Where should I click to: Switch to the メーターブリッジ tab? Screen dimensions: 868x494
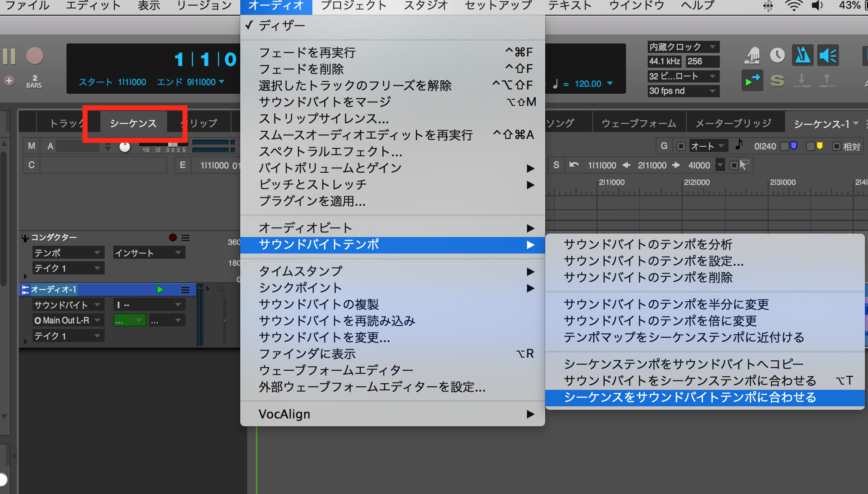click(x=733, y=123)
